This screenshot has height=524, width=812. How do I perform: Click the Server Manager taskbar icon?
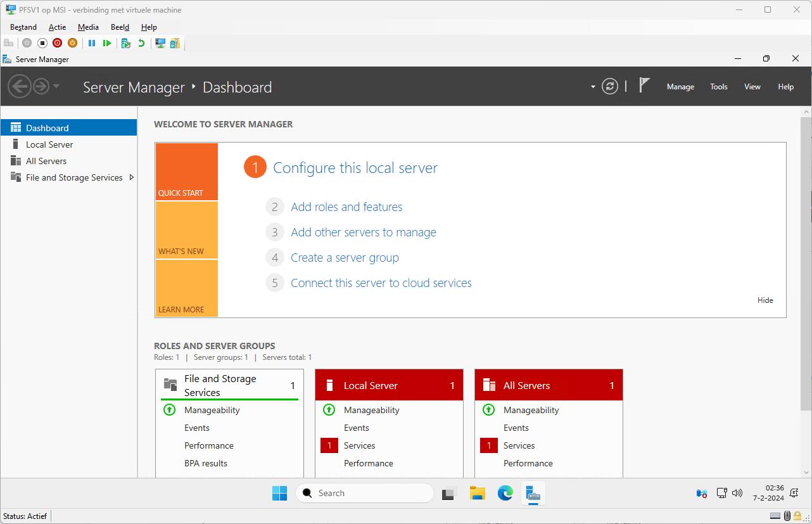coord(533,493)
